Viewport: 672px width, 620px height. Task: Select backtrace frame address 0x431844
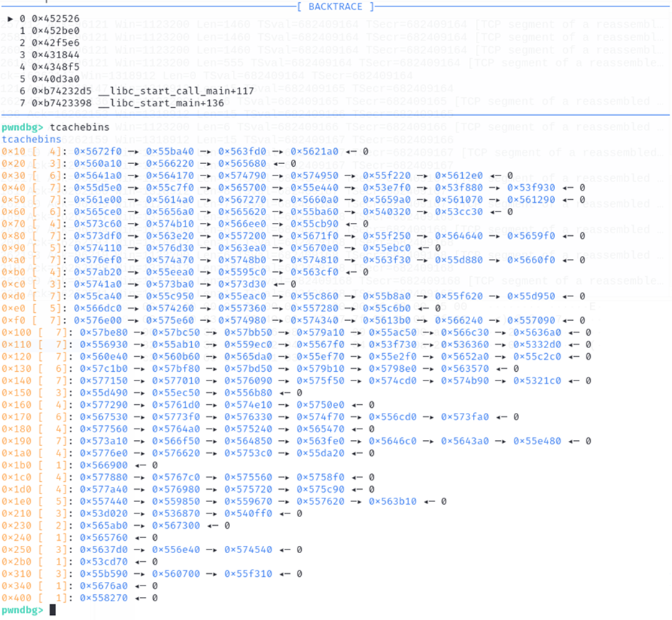tap(56, 55)
